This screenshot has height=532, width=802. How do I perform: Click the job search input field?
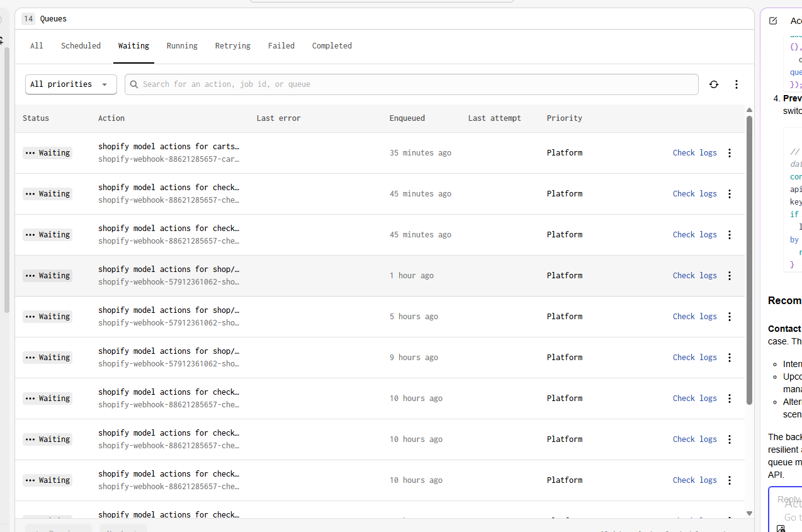(415, 84)
